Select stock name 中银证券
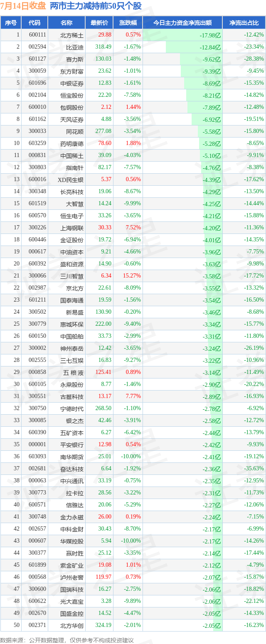 72,83
